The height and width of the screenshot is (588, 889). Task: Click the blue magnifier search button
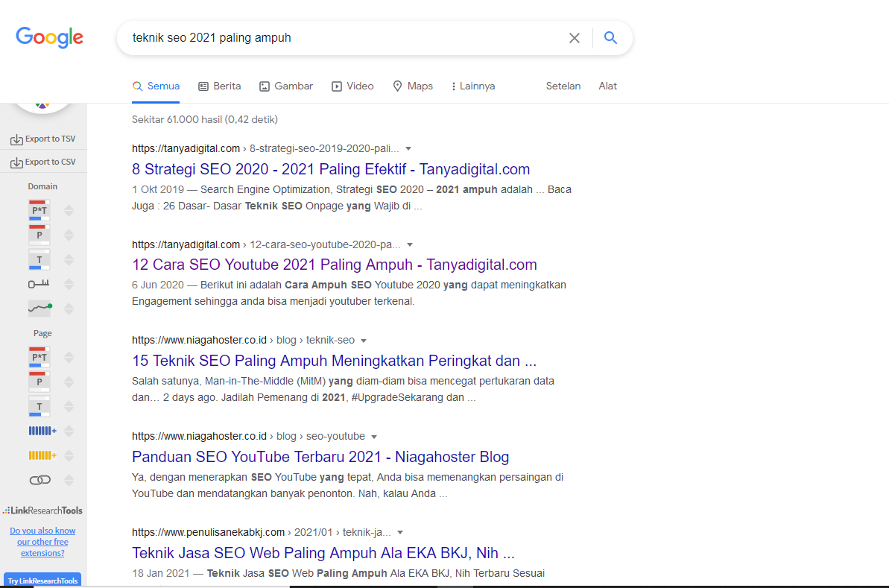[610, 37]
